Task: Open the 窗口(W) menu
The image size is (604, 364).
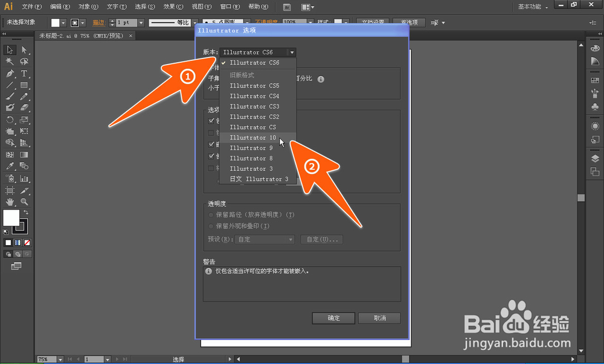Action: tap(230, 7)
